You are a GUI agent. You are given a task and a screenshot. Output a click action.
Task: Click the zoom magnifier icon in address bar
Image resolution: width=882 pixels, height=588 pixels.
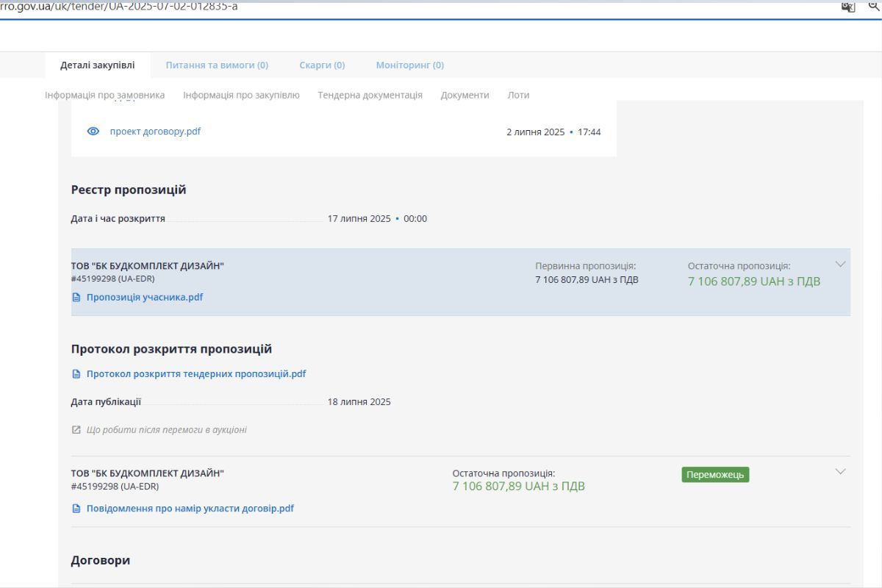pyautogui.click(x=875, y=7)
